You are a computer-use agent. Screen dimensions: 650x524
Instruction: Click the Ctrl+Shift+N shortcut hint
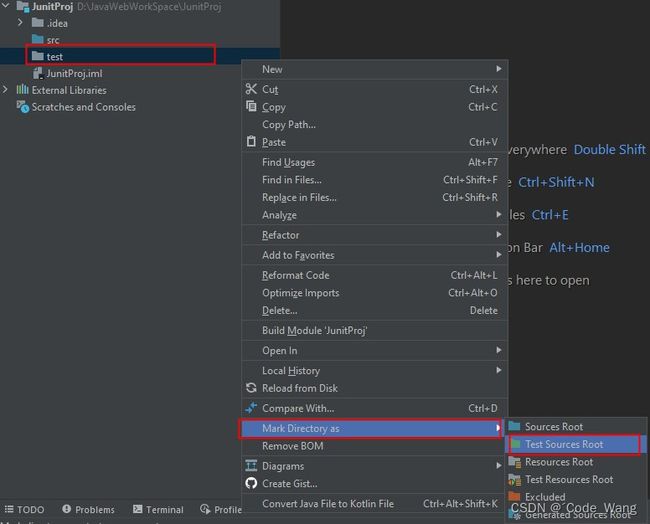click(x=556, y=182)
